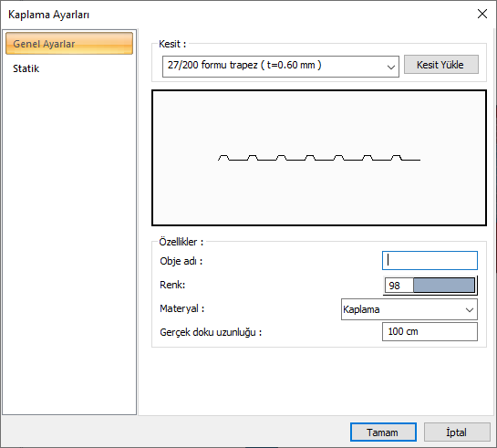Confirm settings with the Tamam button

coord(383,432)
